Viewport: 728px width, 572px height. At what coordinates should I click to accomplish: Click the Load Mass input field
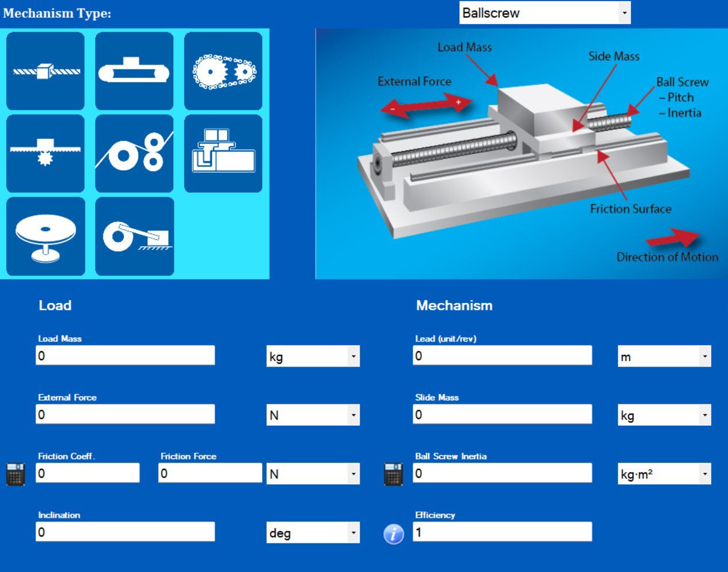coord(125,356)
